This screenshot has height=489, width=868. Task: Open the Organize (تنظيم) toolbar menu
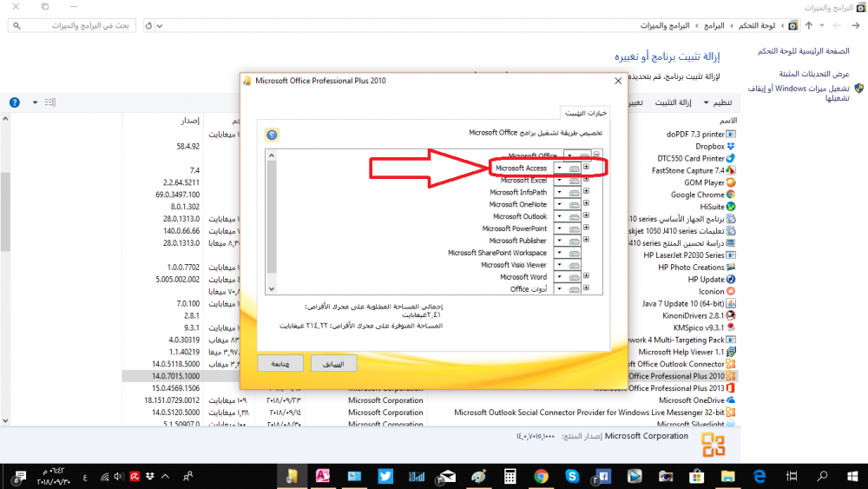coord(721,102)
